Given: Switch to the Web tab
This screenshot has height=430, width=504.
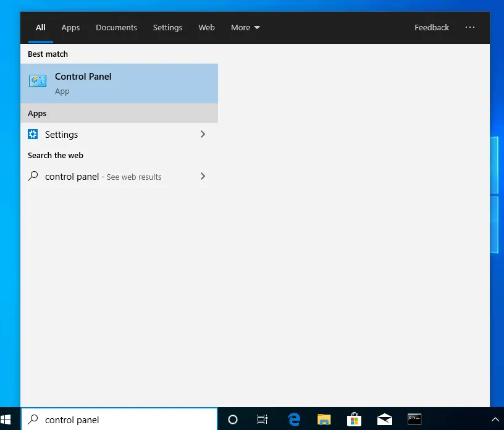Looking at the screenshot, I should click(206, 28).
